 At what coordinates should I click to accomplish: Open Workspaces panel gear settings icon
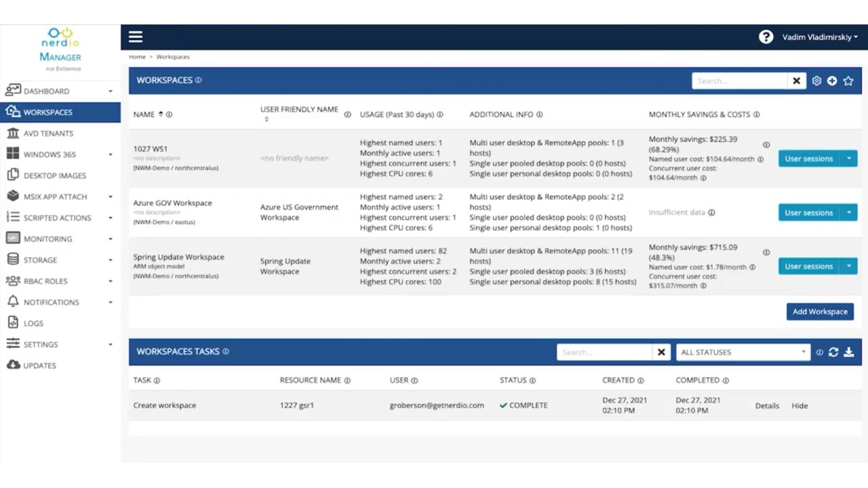click(816, 81)
